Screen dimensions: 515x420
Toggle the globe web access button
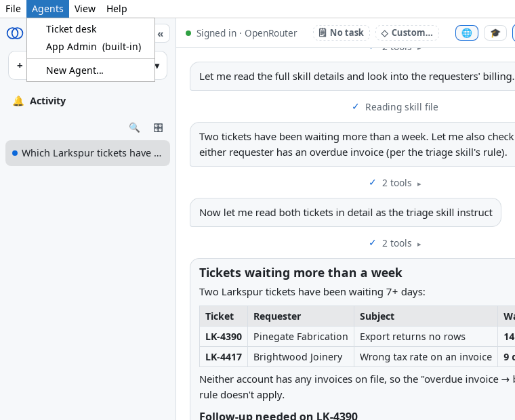pyautogui.click(x=466, y=33)
